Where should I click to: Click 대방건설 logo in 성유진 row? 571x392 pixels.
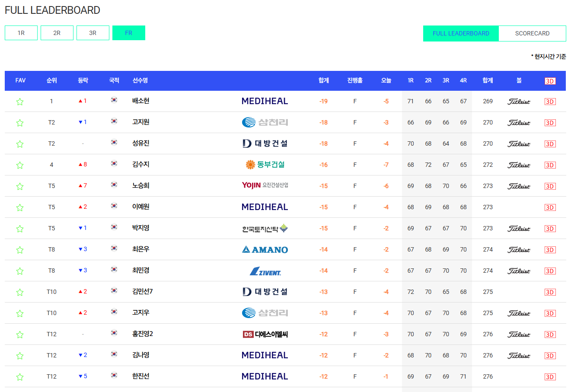pos(265,143)
